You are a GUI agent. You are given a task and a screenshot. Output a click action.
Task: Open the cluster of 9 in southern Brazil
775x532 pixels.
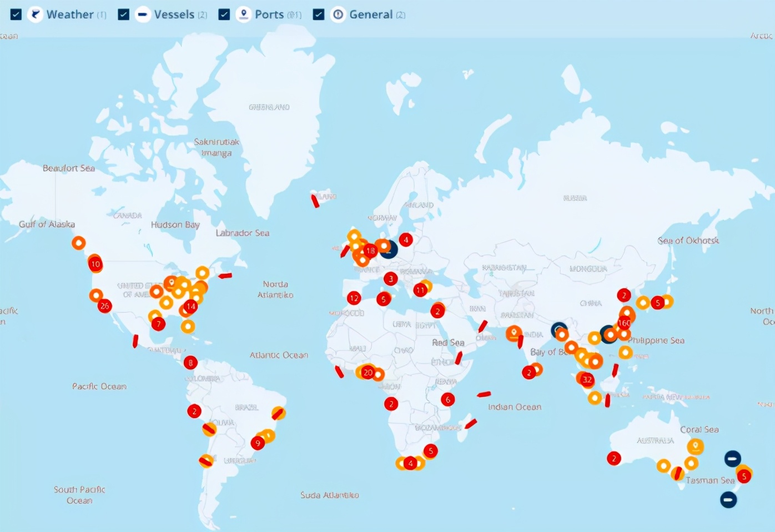(x=258, y=443)
